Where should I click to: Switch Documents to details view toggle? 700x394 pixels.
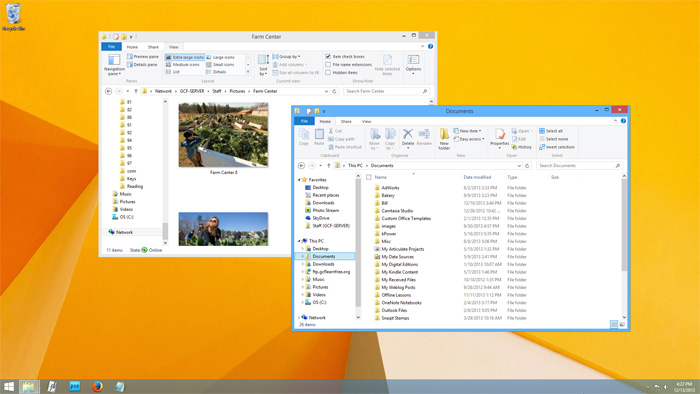614,324
